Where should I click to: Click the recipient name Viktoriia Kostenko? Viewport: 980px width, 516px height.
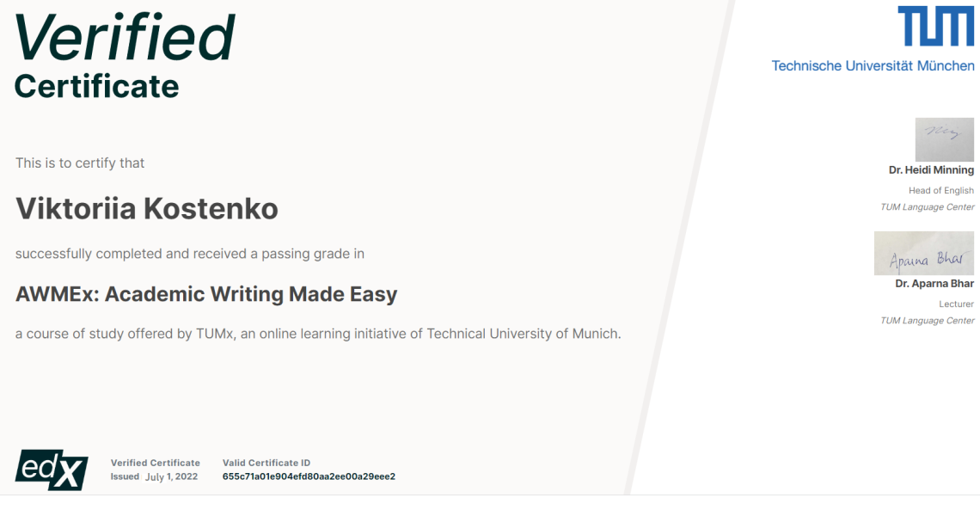[x=147, y=209]
